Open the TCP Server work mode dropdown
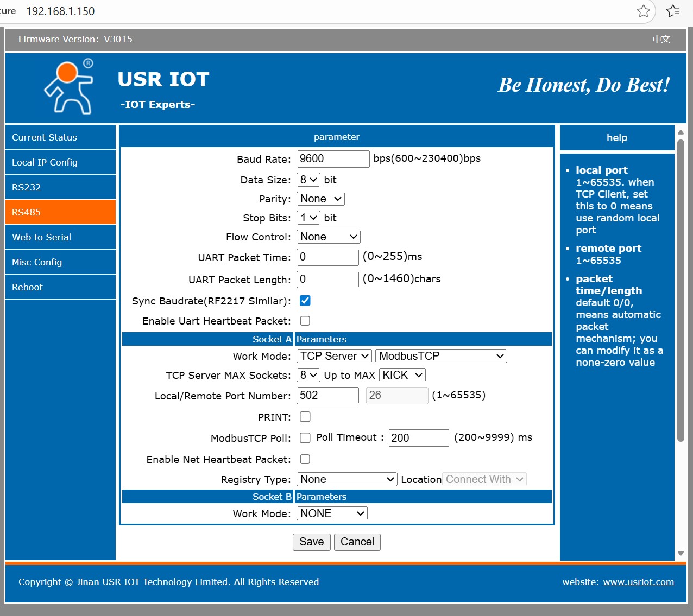This screenshot has height=616, width=693. (x=334, y=356)
